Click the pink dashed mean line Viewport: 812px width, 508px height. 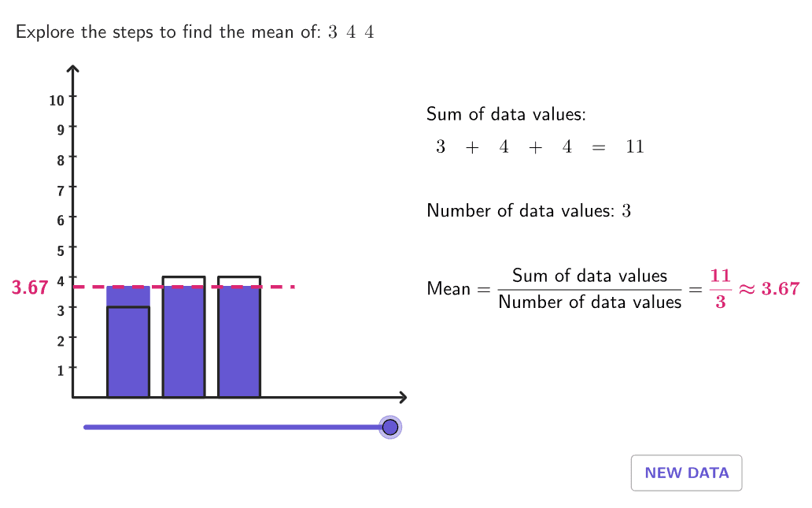tap(275, 287)
